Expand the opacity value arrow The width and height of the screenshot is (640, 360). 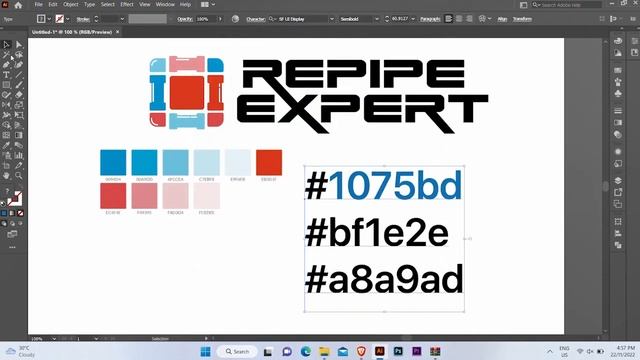pyautogui.click(x=220, y=19)
